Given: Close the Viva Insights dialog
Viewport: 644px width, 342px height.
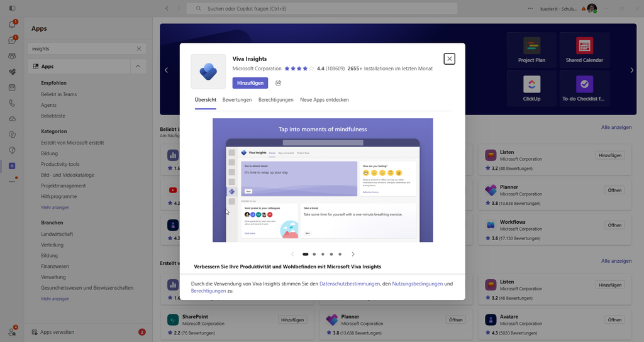Looking at the screenshot, I should [x=449, y=58].
